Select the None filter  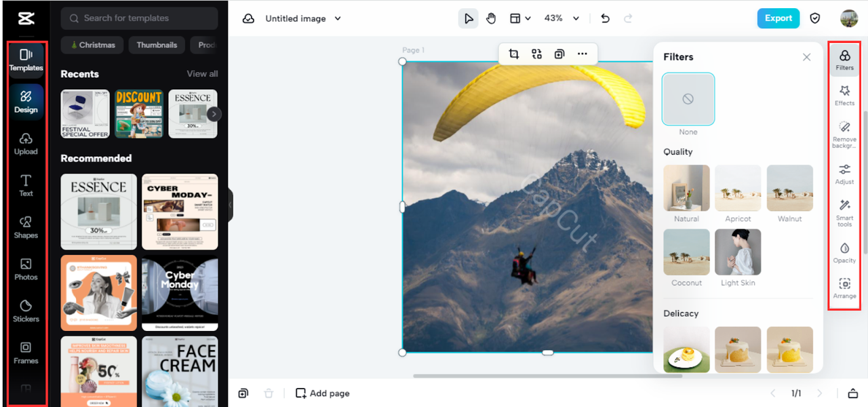click(x=688, y=99)
